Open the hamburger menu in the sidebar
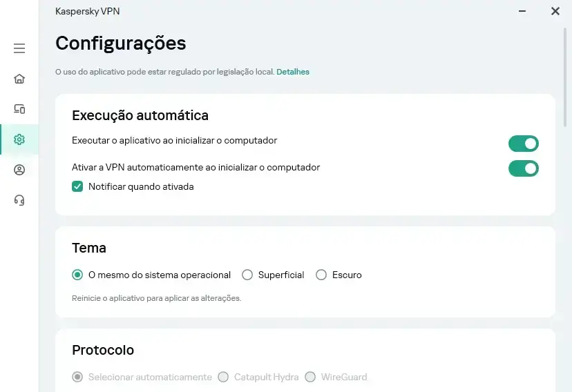572x392 pixels. (x=19, y=48)
